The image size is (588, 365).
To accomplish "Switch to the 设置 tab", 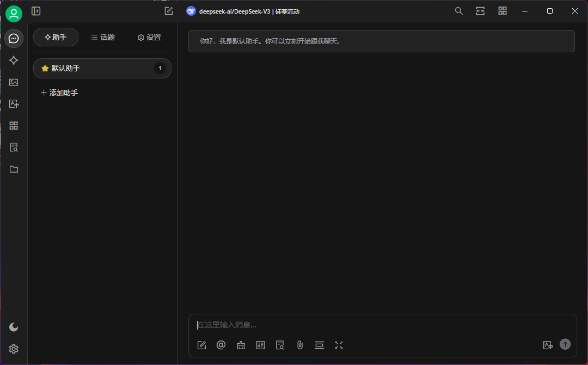I will (x=149, y=37).
